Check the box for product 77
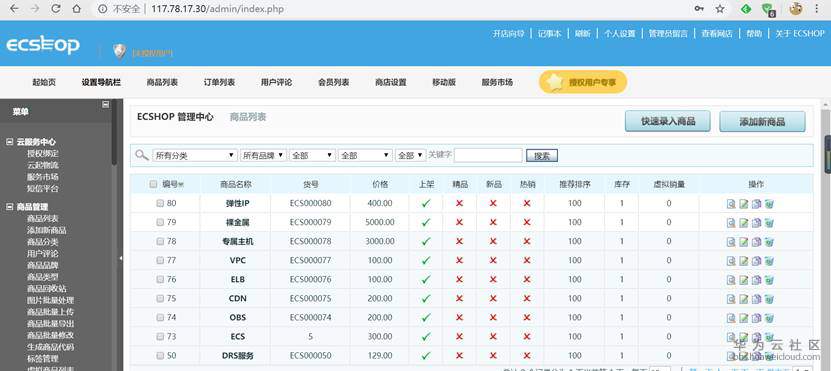The image size is (831, 371). (x=160, y=261)
